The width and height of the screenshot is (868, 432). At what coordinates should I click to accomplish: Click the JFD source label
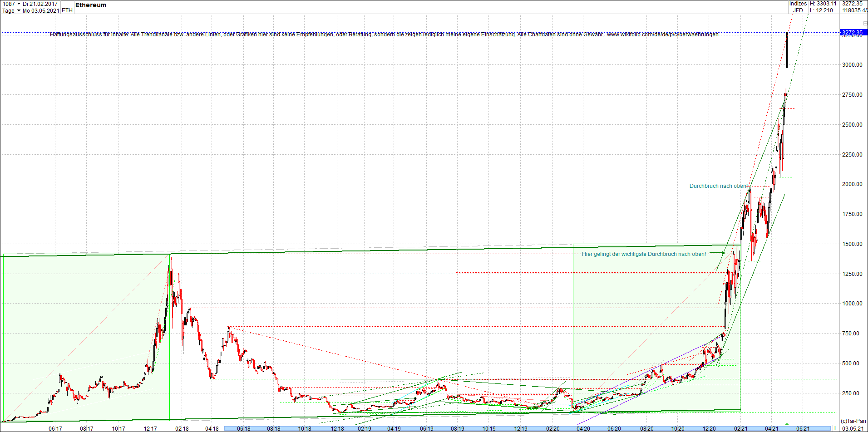click(798, 10)
